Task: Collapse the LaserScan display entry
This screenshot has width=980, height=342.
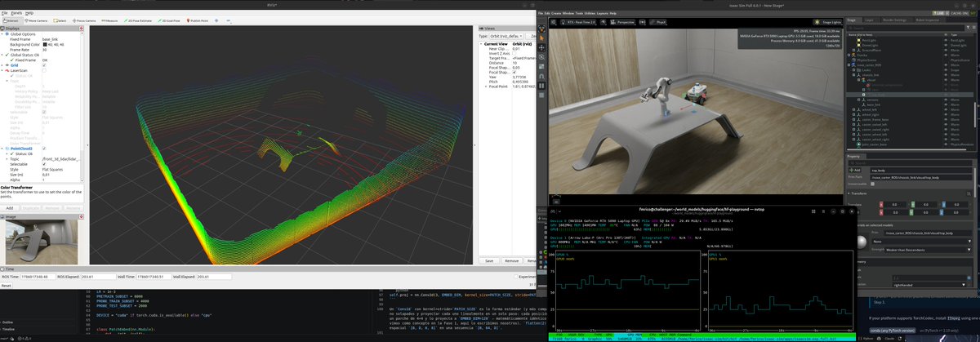Action: coord(2,70)
